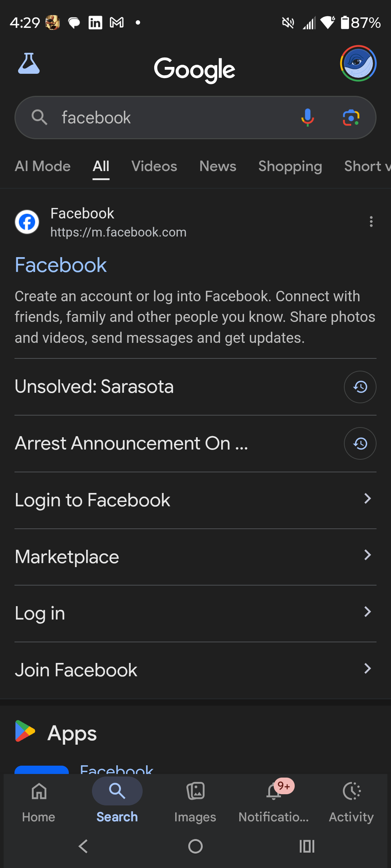Switch to the News results tab
This screenshot has width=391, height=868.
(x=218, y=166)
